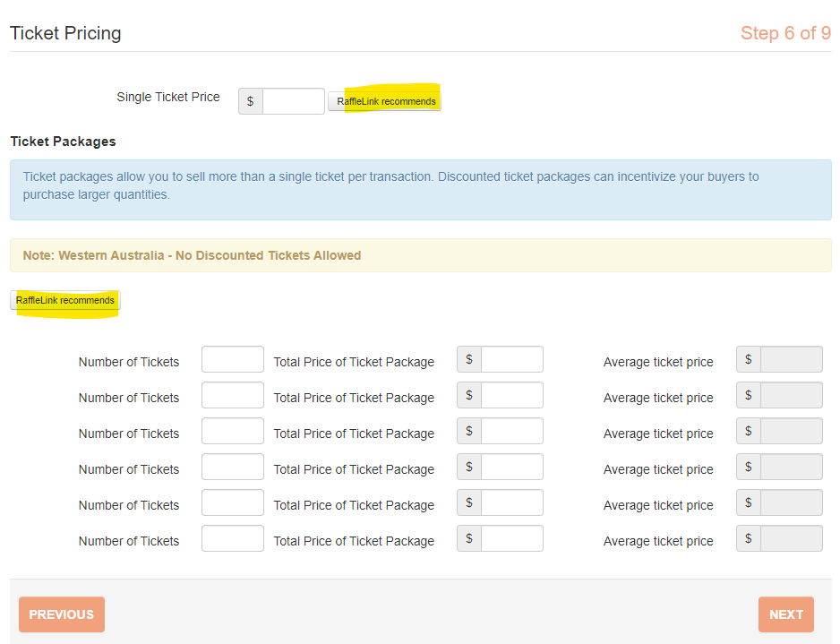Viewport: 840px width, 644px height.
Task: Focus the first row Number of Tickets field
Action: coord(232,360)
